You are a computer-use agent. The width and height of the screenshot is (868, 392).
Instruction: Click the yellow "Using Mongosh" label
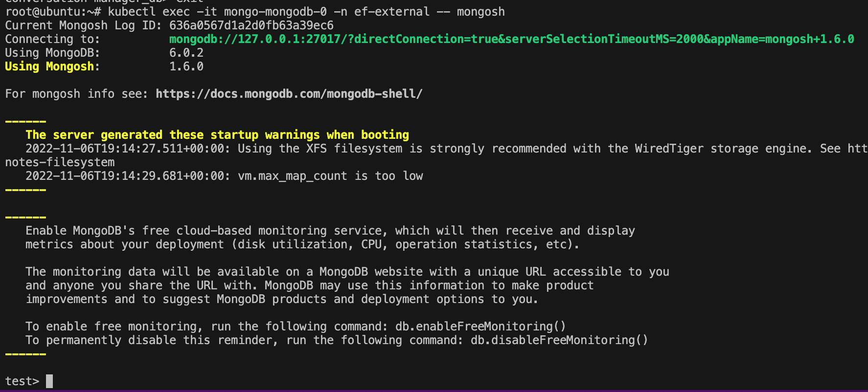49,66
